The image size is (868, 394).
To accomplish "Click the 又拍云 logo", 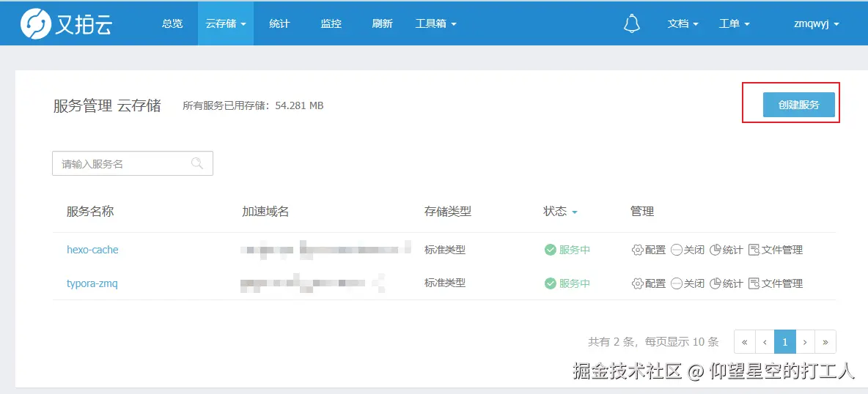I will tap(66, 24).
